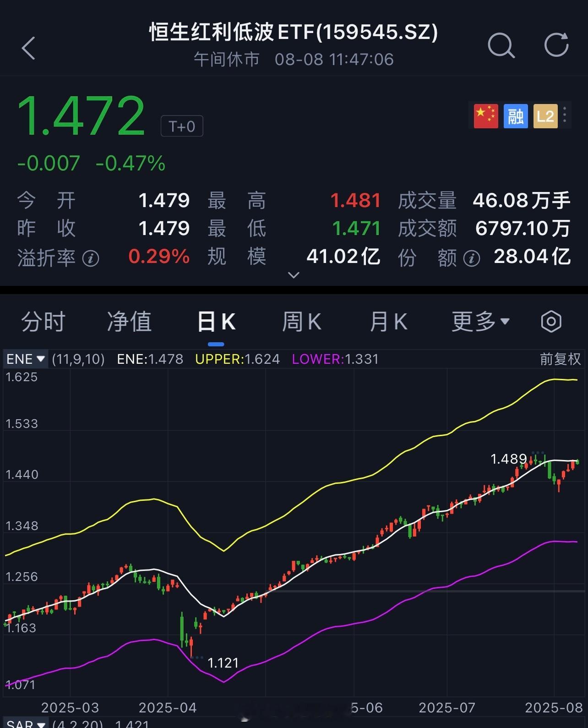Refresh quote data with the reload icon

click(x=556, y=45)
